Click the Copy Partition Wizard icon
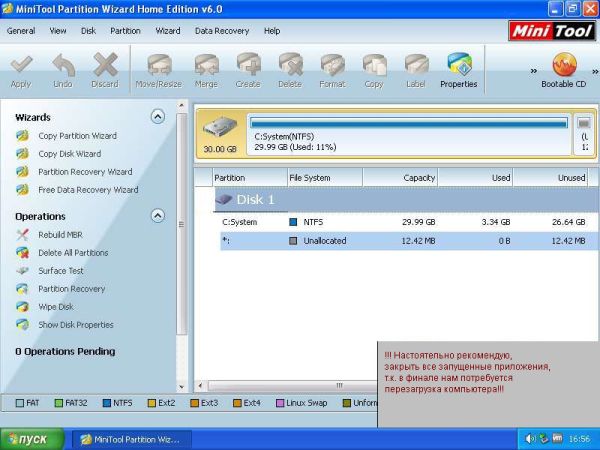The image size is (600, 450). [22, 136]
